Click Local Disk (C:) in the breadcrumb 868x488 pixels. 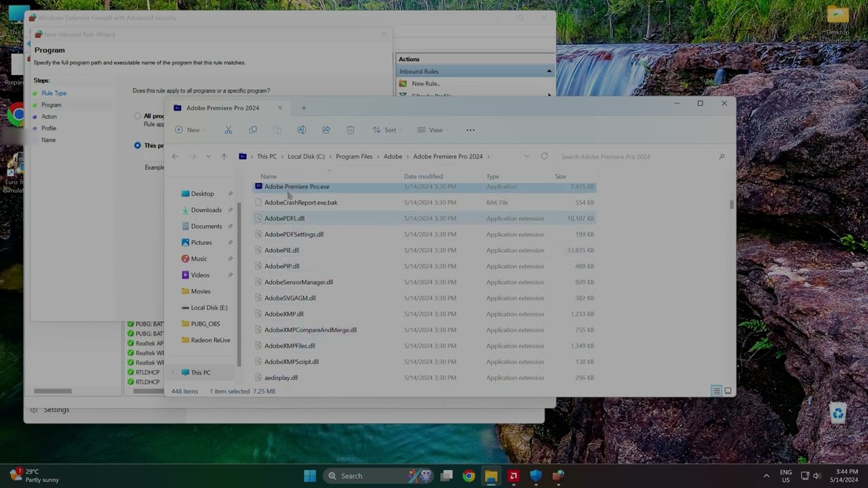(306, 157)
